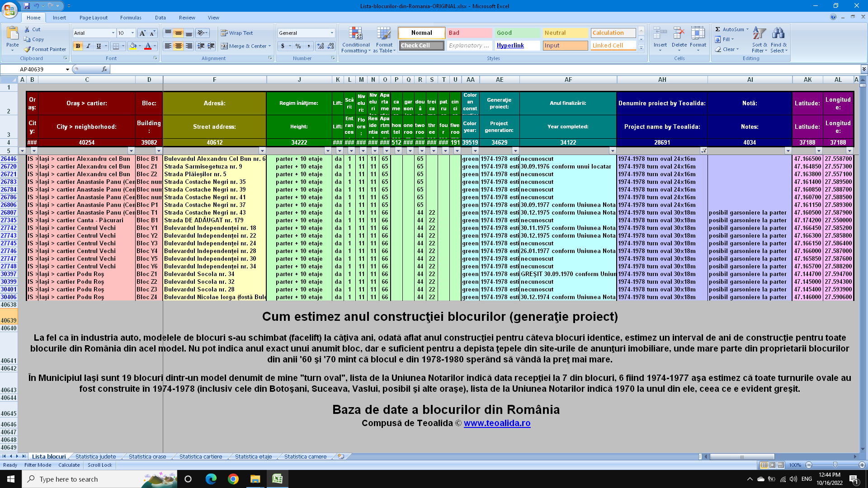Switch to Statistica etaje sheet
This screenshot has width=868, height=488.
[x=253, y=457]
